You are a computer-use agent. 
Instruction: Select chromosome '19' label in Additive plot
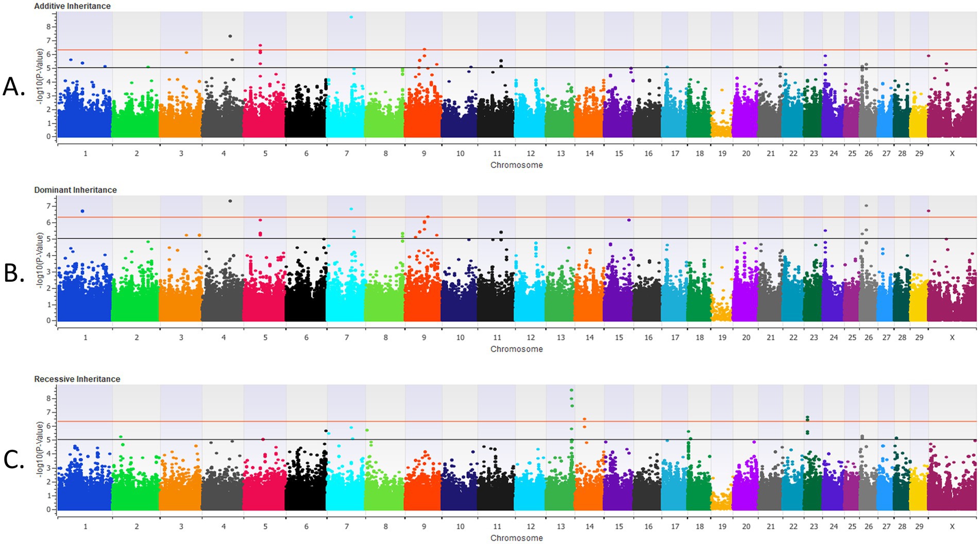722,154
